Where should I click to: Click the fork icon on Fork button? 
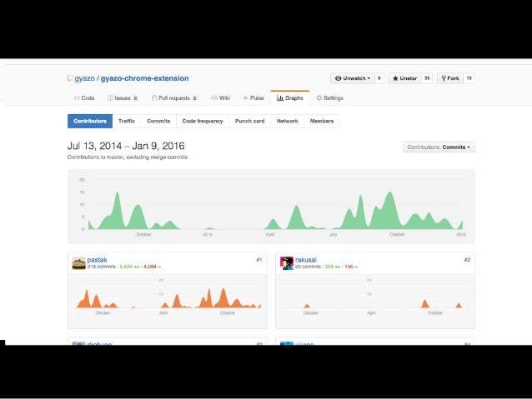pyautogui.click(x=444, y=78)
